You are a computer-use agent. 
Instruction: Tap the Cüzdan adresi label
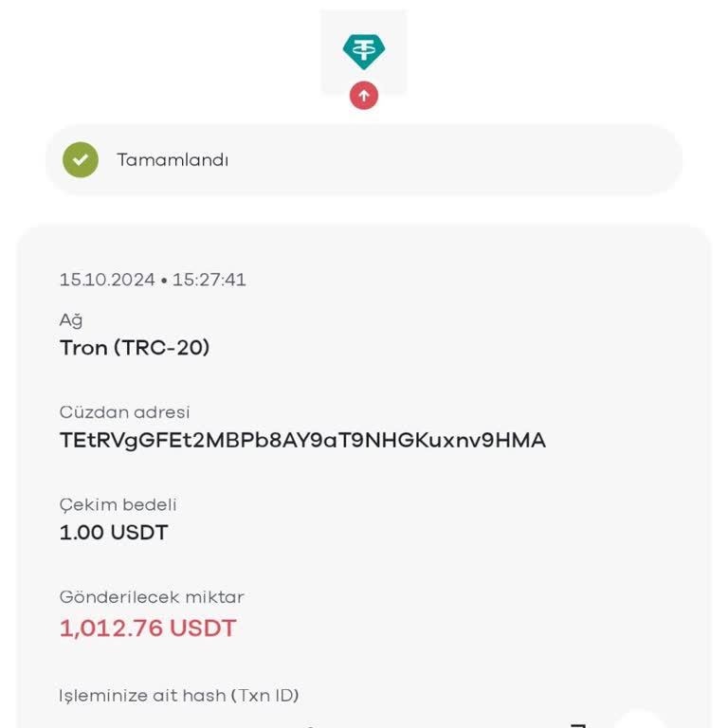coord(125,412)
